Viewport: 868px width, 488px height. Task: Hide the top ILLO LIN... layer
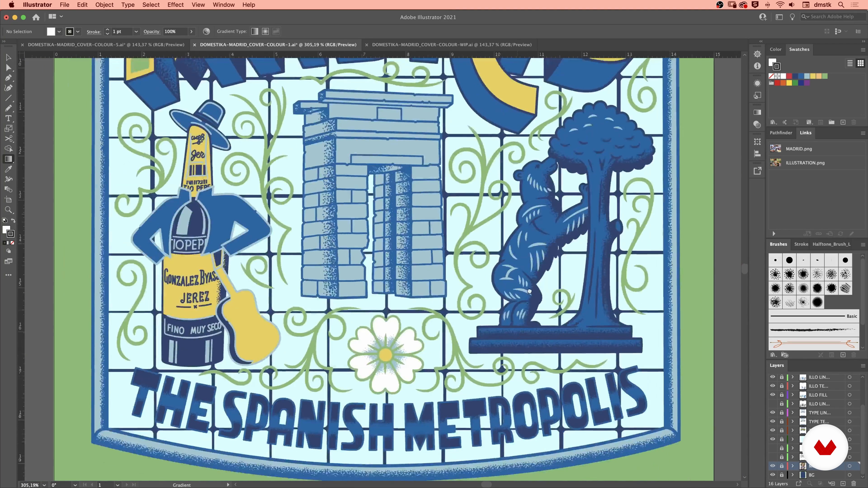click(772, 377)
